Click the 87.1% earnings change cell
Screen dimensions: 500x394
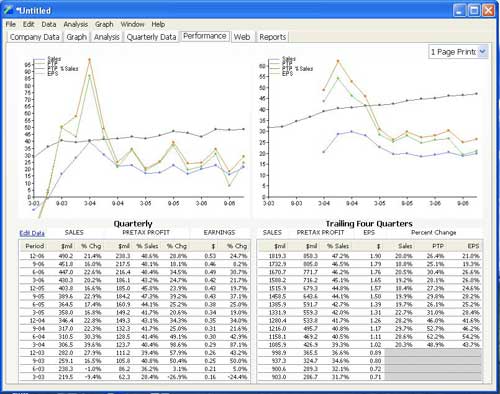coord(239,345)
